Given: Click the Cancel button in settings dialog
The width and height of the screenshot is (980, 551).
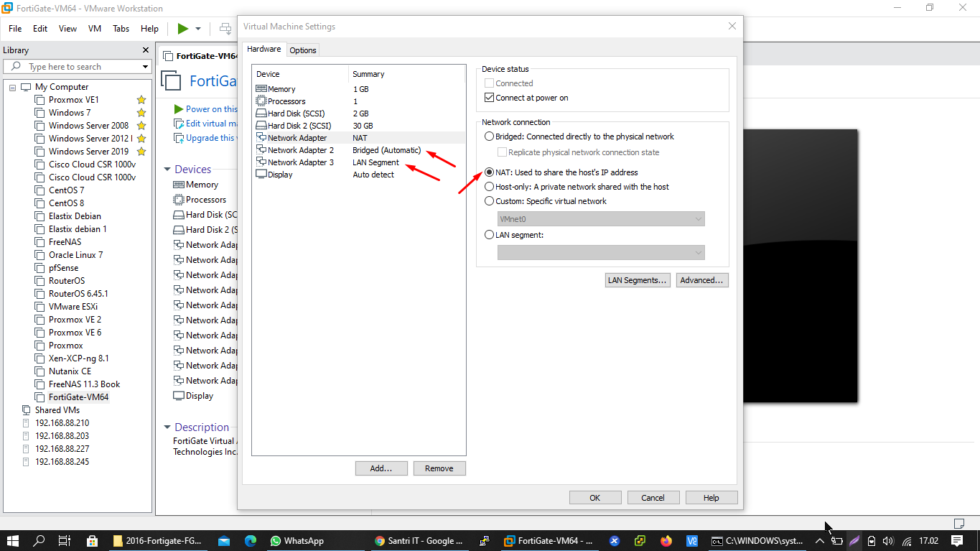Looking at the screenshot, I should [653, 498].
